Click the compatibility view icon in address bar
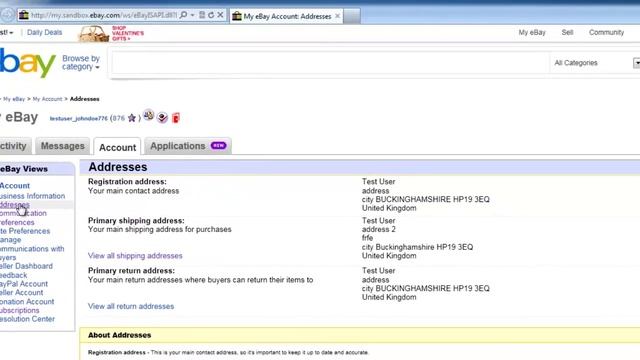Image resolution: width=640 pixels, height=360 pixels. click(202, 15)
